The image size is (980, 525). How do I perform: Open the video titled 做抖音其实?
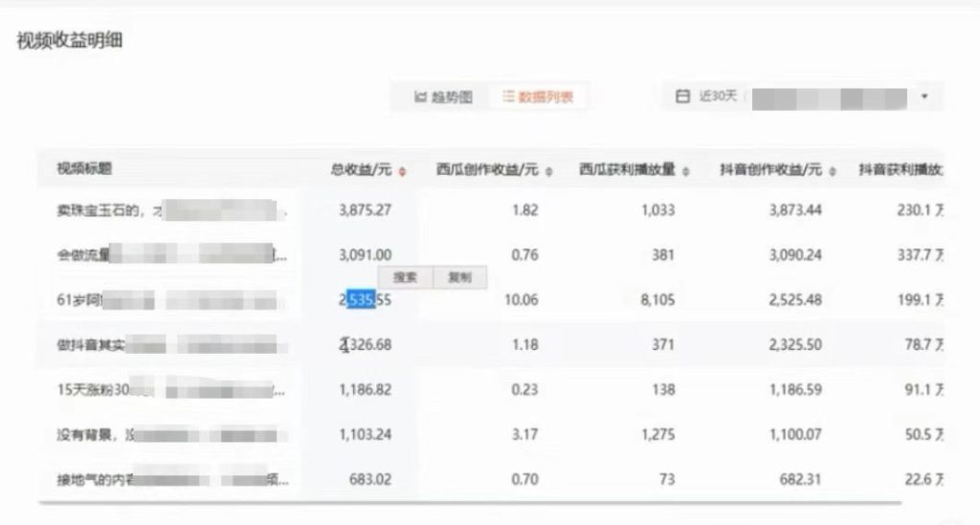click(171, 344)
